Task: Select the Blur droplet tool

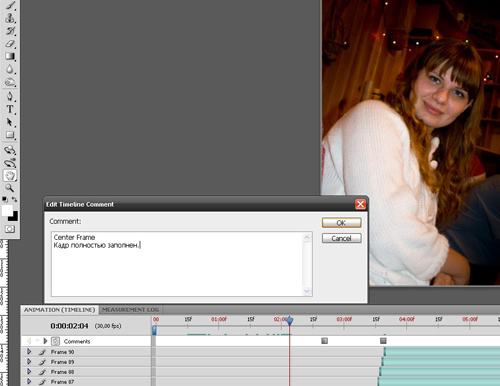Action: coord(10,69)
